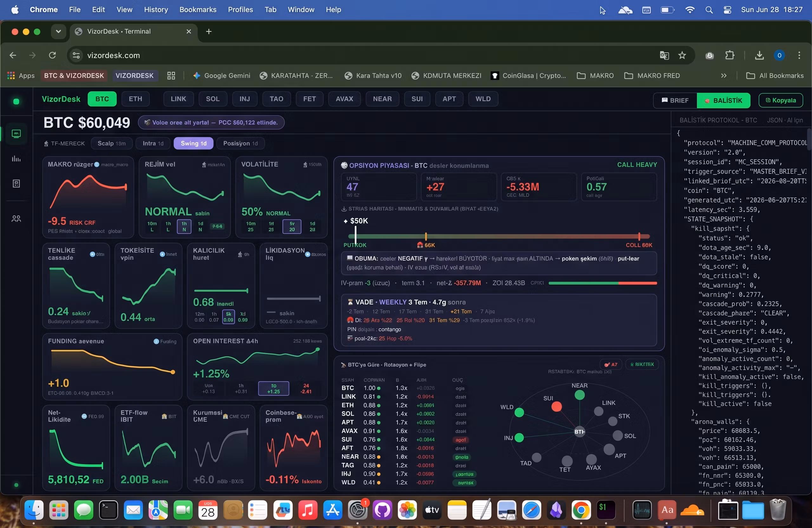Open the Chrome extensions puzzle icon
The image size is (812, 528).
(730, 55)
